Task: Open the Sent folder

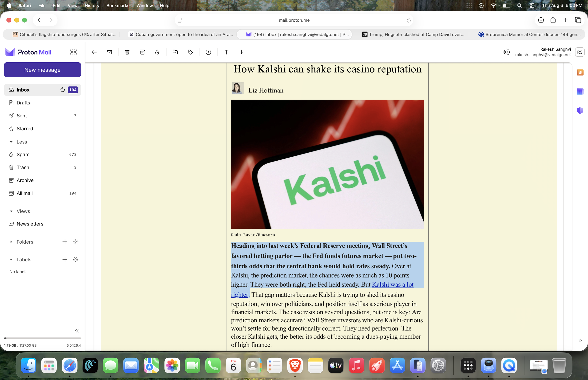Action: tap(42, 116)
